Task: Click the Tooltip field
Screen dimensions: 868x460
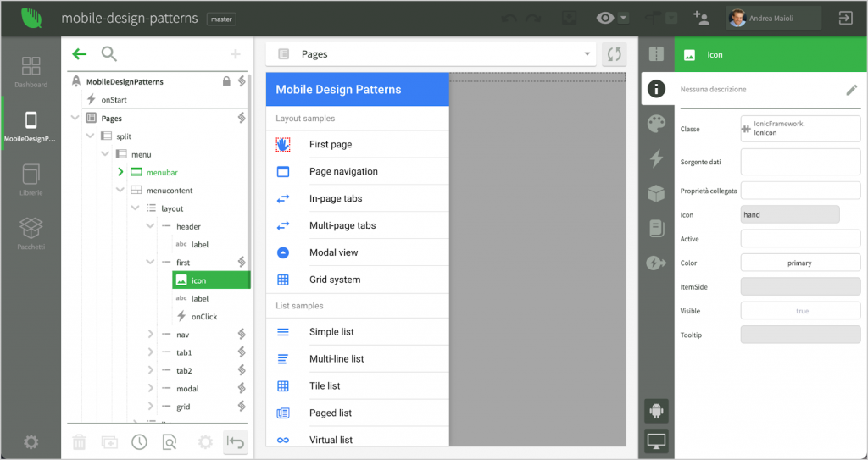Action: 800,335
